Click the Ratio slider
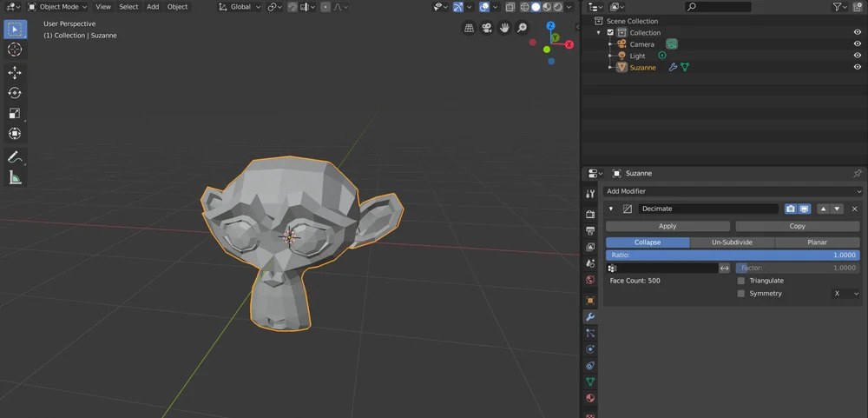868x418 pixels. (733, 255)
